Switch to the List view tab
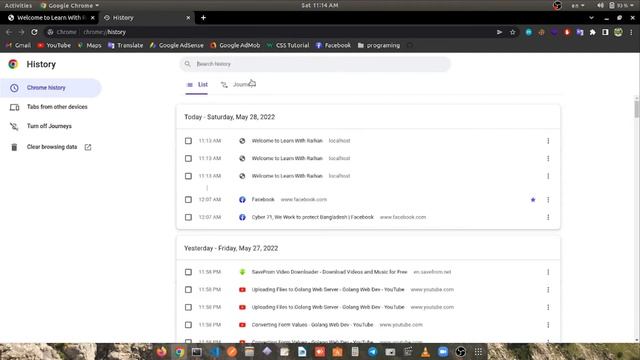 pyautogui.click(x=197, y=85)
